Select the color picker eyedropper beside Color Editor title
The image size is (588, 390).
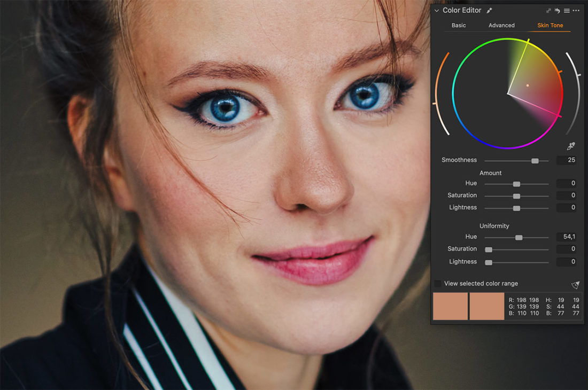click(x=489, y=11)
